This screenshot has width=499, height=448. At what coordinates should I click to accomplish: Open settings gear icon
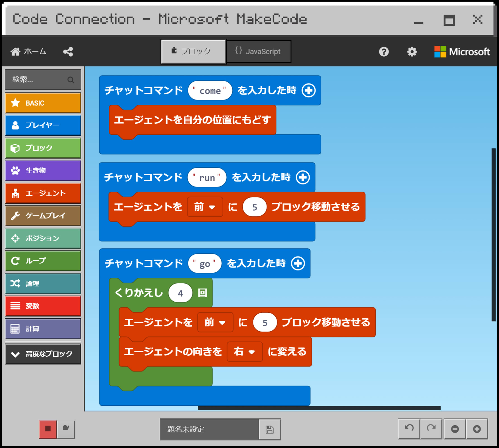tap(412, 52)
